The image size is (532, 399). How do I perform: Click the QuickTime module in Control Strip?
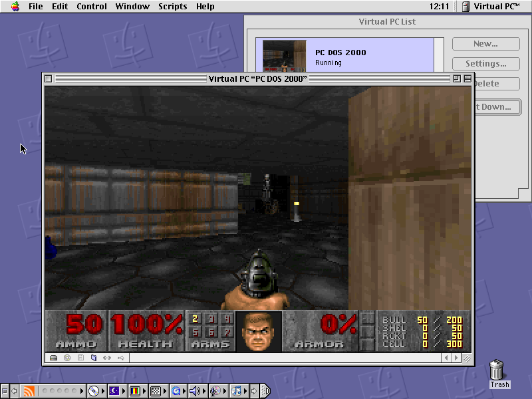point(176,391)
